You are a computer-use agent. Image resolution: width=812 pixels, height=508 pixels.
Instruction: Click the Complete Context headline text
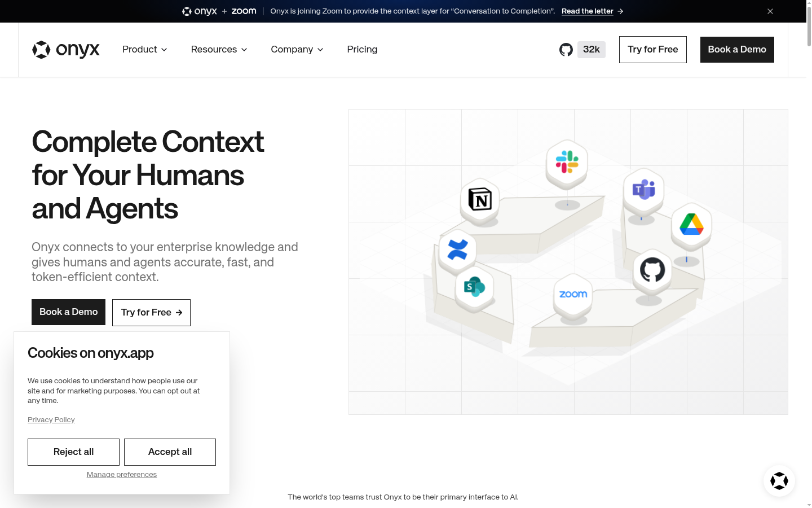(148, 175)
